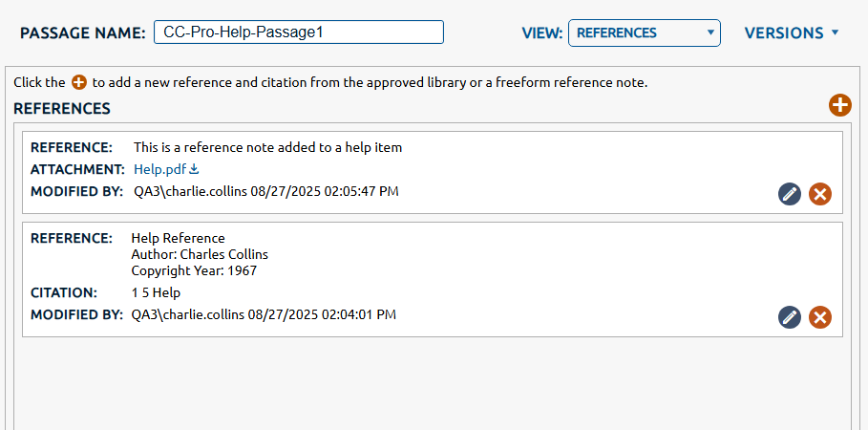
Task: Click the 'Help Reference' title text
Action: tap(178, 238)
